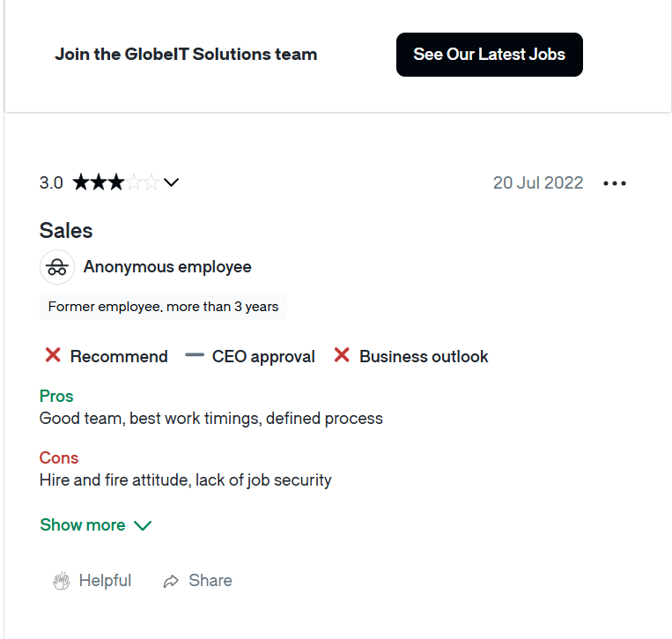Click the red X beside Business outlook
The height and width of the screenshot is (639, 672).
(x=342, y=356)
